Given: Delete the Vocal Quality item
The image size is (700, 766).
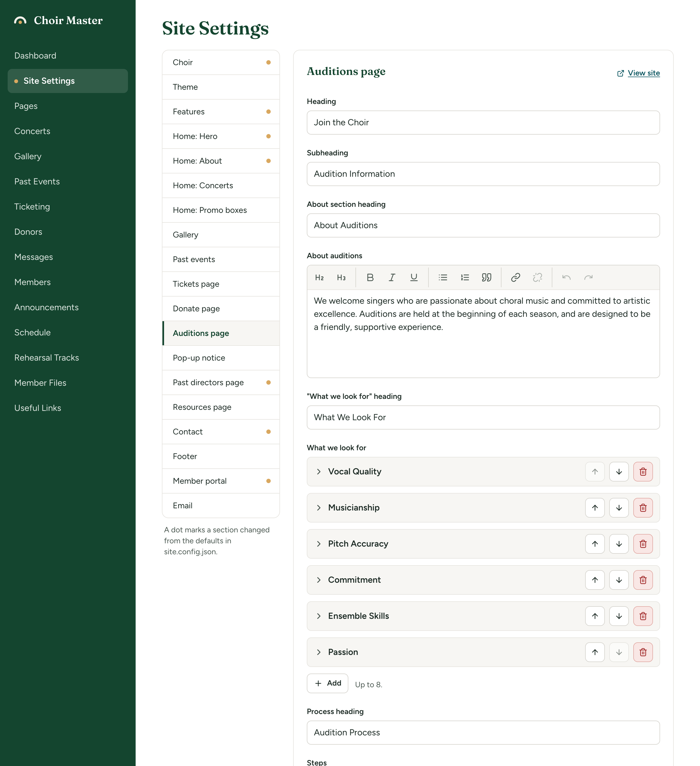Looking at the screenshot, I should [643, 472].
